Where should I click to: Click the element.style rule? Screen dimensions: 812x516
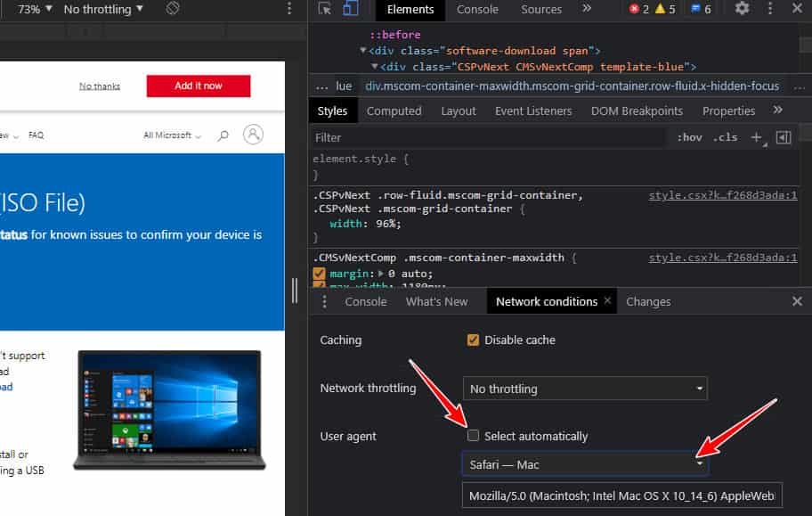point(361,160)
